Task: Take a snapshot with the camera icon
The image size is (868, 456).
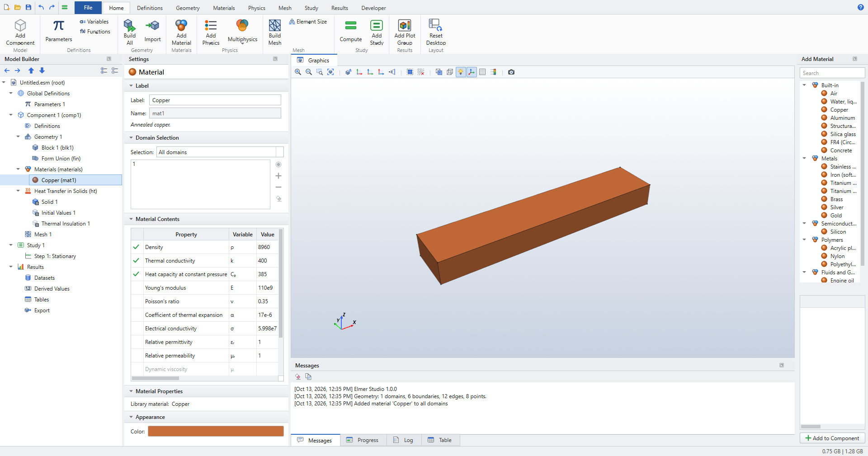Action: pyautogui.click(x=511, y=72)
